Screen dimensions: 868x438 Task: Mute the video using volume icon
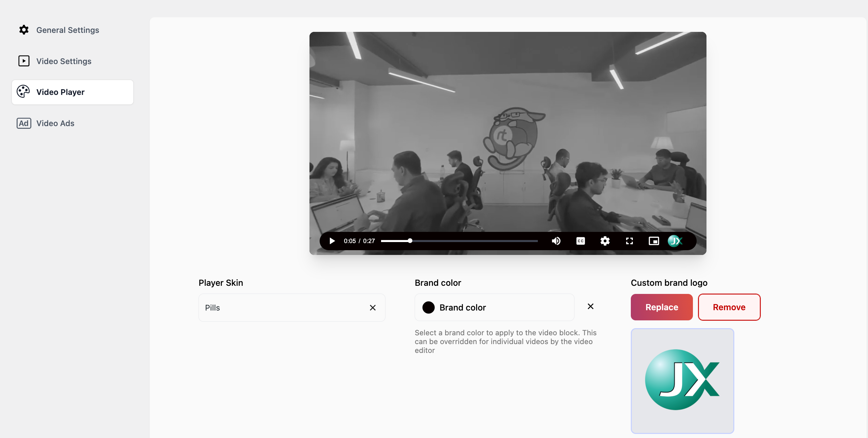point(556,241)
